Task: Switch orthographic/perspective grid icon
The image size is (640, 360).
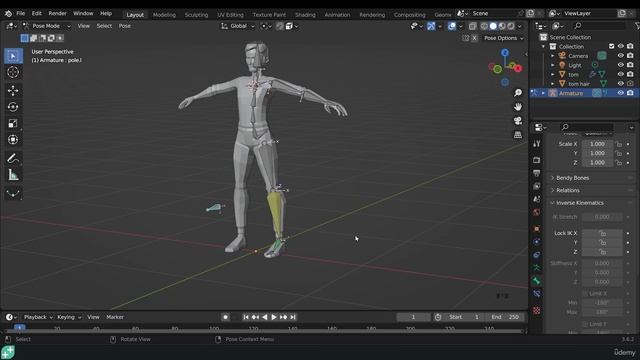Action: pyautogui.click(x=518, y=135)
